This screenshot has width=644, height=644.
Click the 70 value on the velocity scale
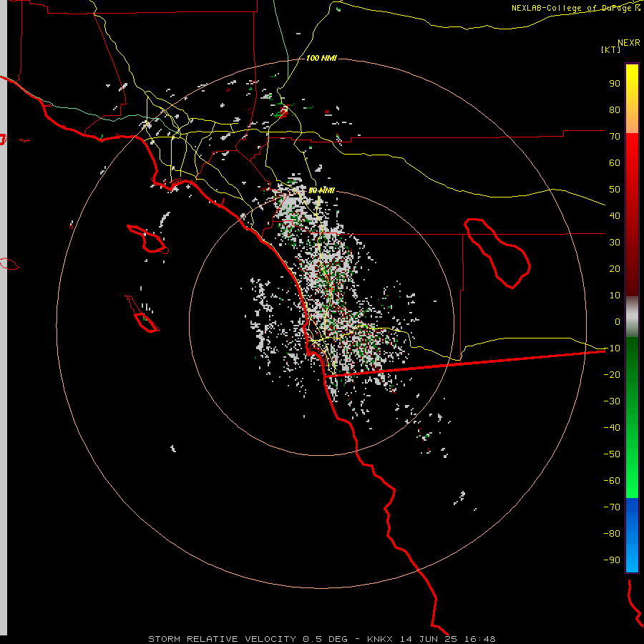click(x=615, y=137)
